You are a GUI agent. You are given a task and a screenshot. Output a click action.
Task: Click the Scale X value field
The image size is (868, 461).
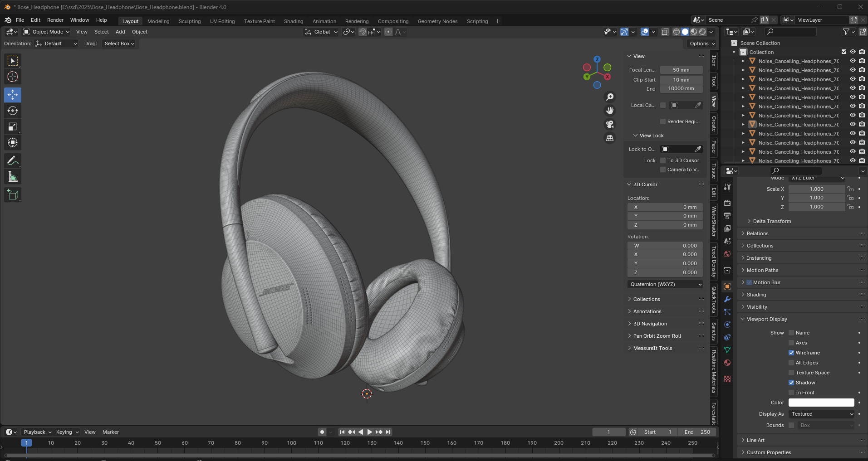[816, 189]
